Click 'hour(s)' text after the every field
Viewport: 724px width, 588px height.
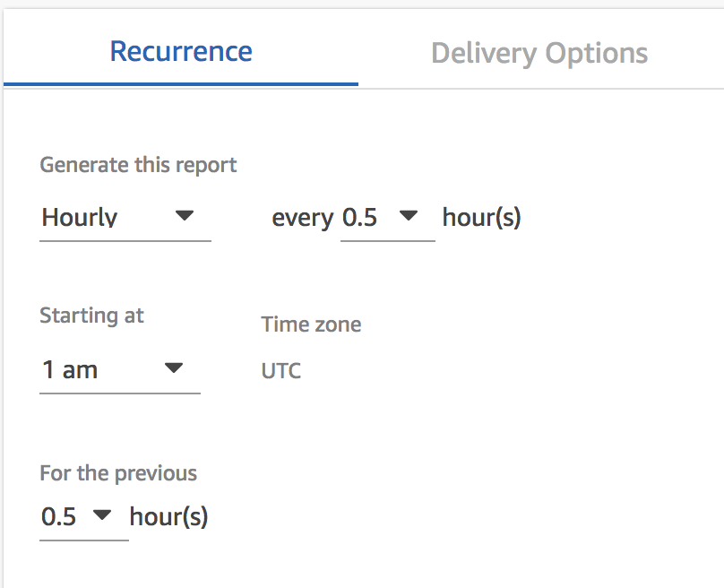click(x=481, y=218)
